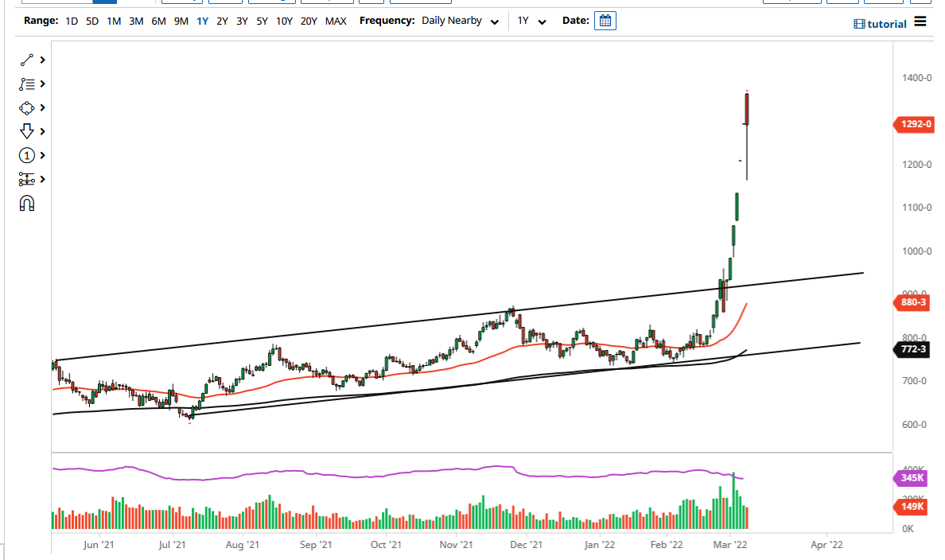Set range to 3Y

click(243, 21)
